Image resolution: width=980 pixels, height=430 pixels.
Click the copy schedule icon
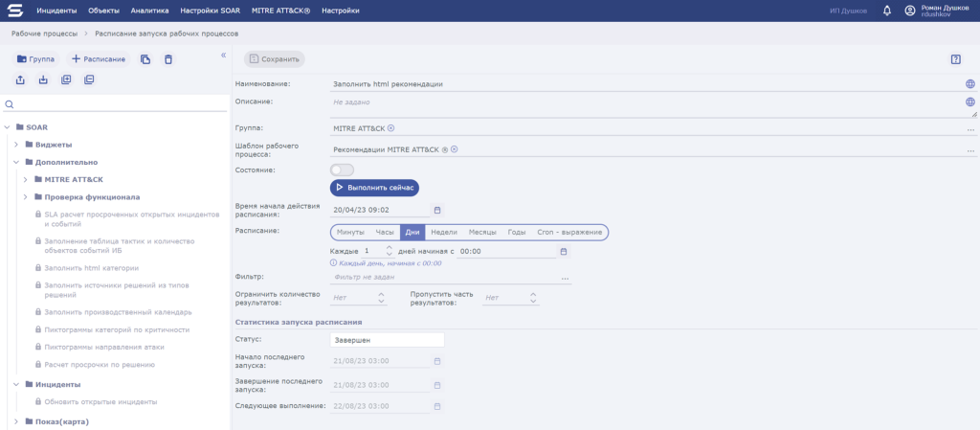click(x=145, y=59)
